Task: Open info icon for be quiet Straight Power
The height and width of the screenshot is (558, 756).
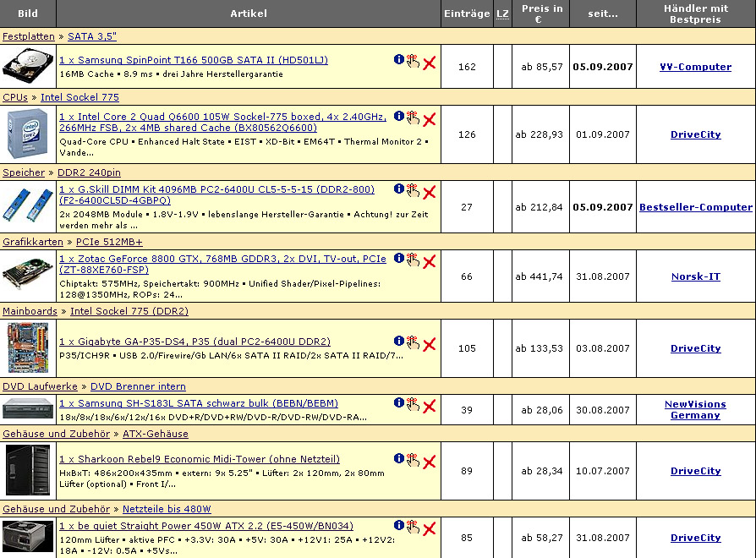Action: [399, 525]
